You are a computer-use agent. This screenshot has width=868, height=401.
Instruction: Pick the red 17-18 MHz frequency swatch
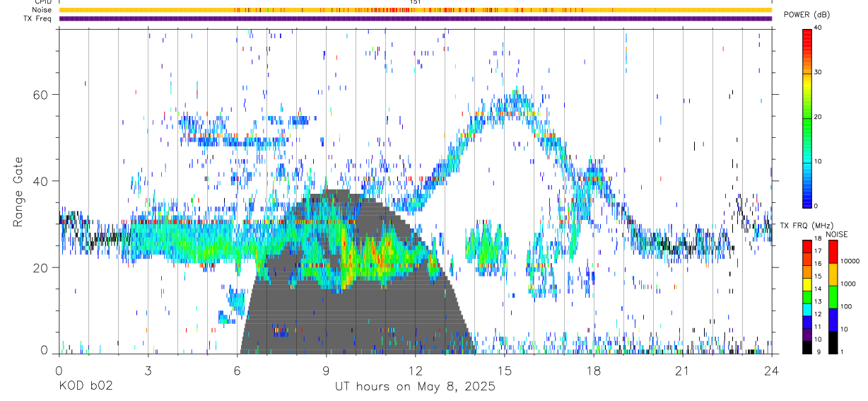point(807,247)
